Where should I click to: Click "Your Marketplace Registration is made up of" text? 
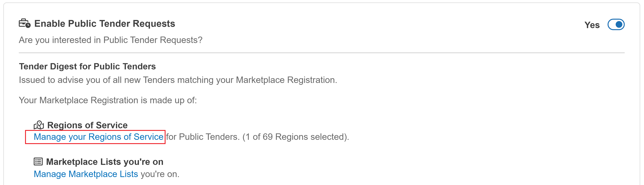(108, 100)
